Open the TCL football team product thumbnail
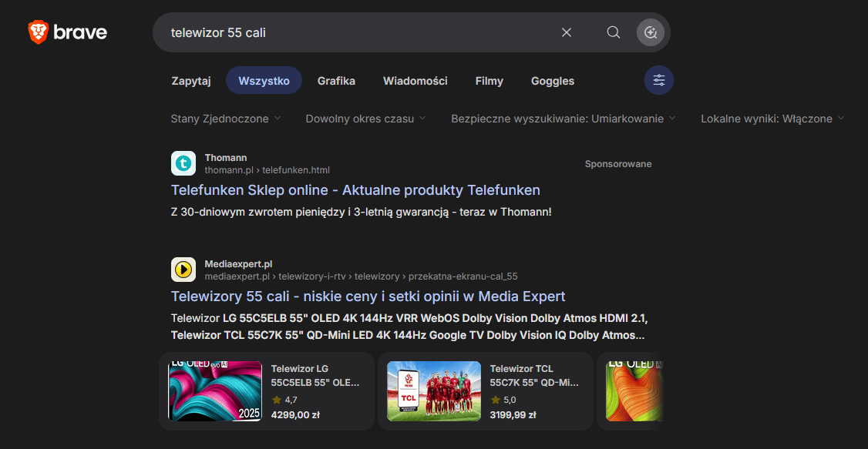Image resolution: width=868 pixels, height=449 pixels. 434,391
